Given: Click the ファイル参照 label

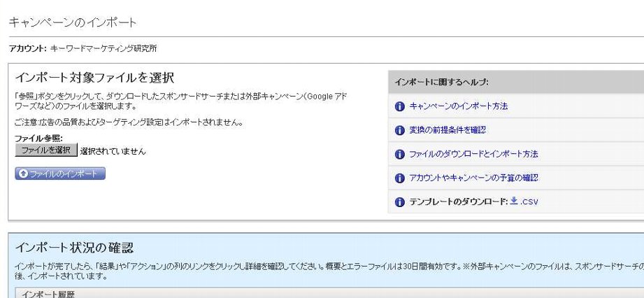Looking at the screenshot, I should (38, 139).
